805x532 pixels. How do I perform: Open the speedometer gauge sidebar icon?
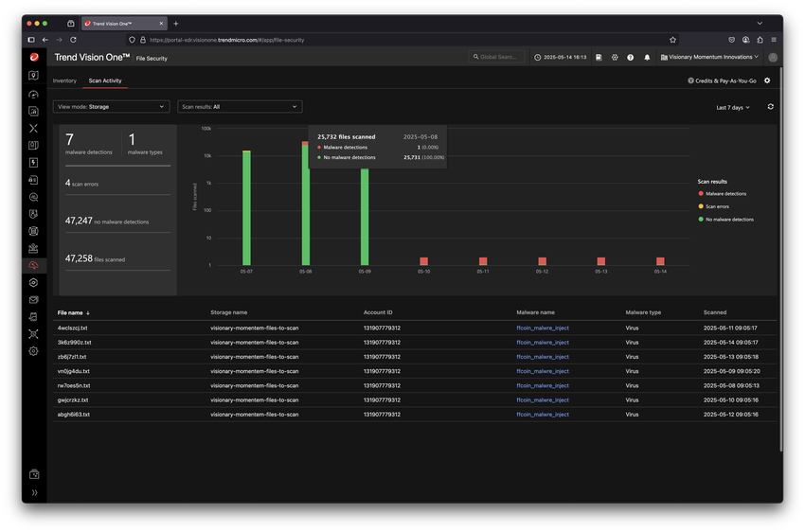[x=34, y=95]
